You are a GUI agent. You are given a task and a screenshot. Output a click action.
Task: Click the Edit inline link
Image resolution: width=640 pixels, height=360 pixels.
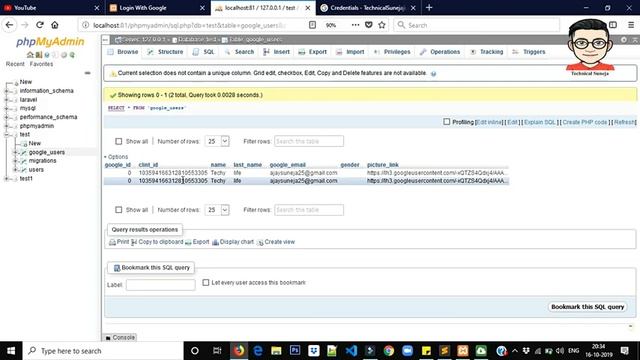(x=489, y=122)
